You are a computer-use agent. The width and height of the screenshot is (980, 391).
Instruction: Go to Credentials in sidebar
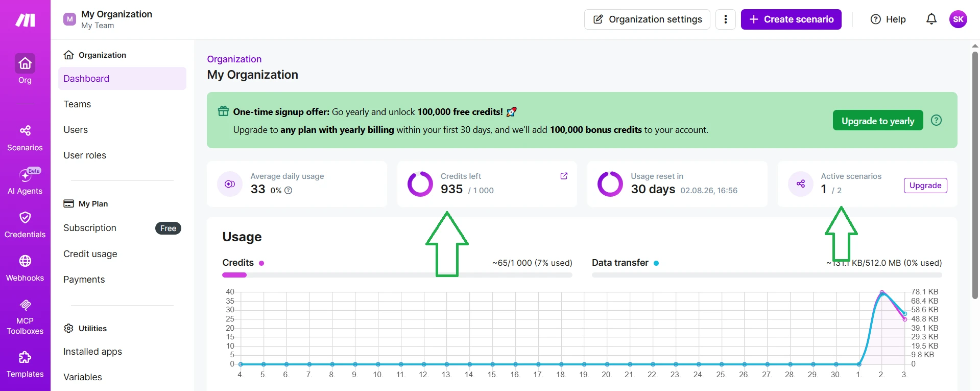pyautogui.click(x=25, y=225)
